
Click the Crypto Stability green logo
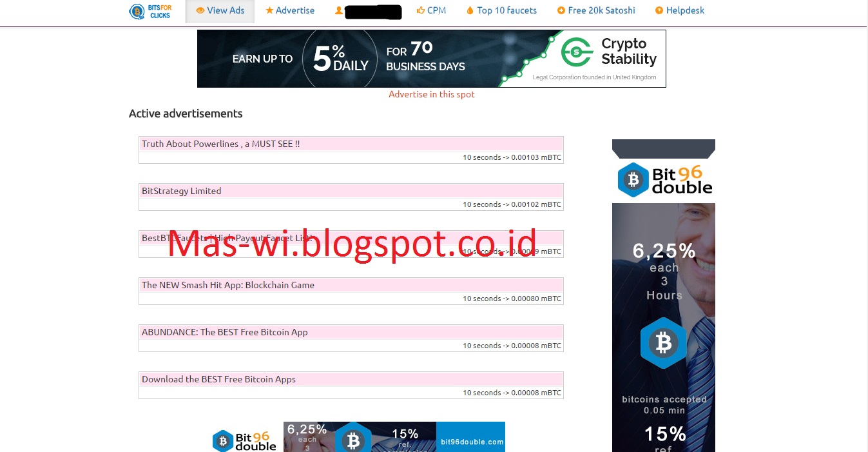(x=577, y=53)
